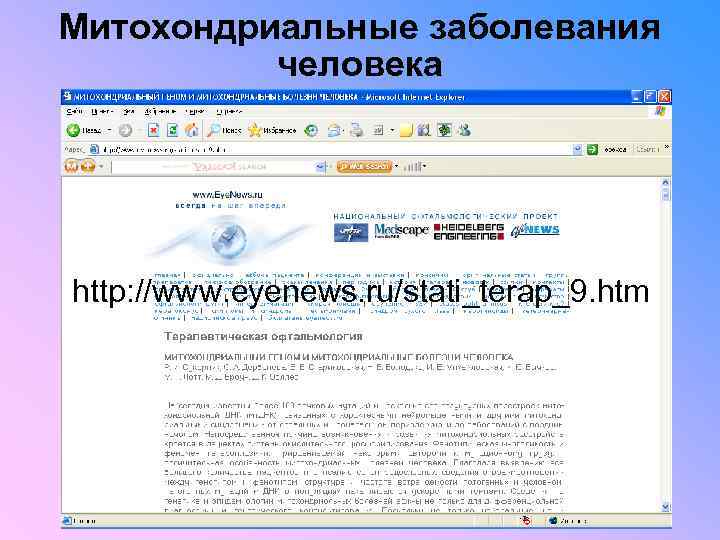Click the green Переход go button

pos(607,149)
